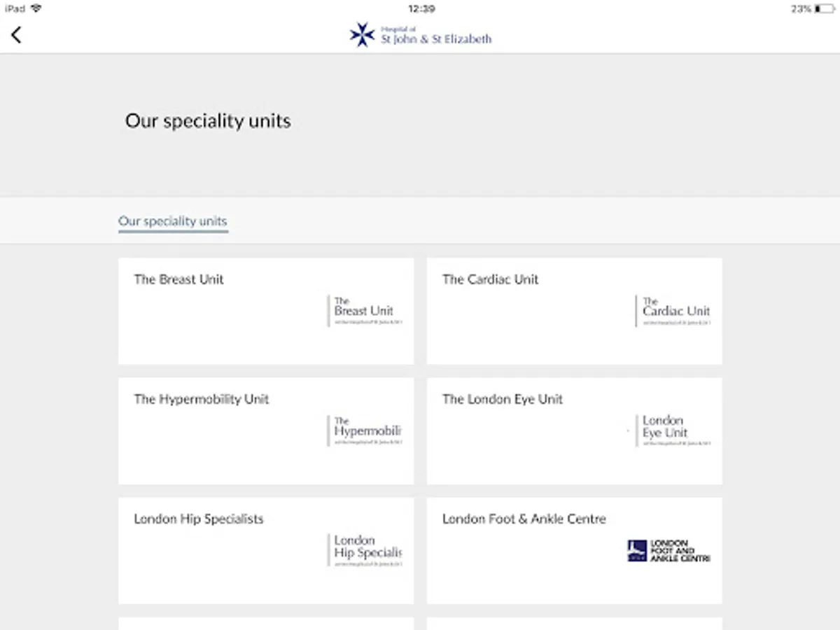Tap the London Foot and Ankle Centre logo
Image resolution: width=840 pixels, height=630 pixels.
(x=668, y=550)
